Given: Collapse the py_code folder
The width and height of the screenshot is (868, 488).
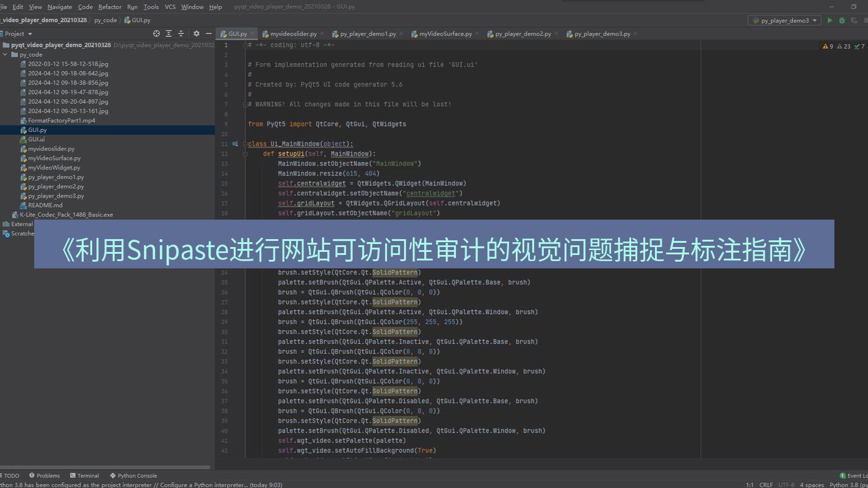Looking at the screenshot, I should (x=5, y=54).
